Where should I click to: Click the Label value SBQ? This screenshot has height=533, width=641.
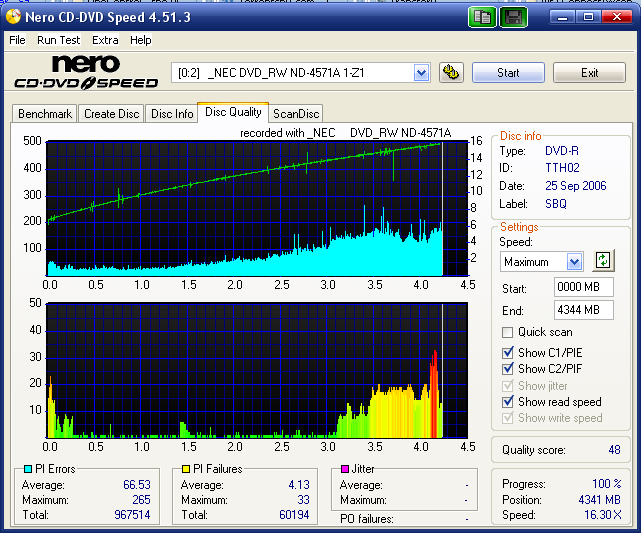pyautogui.click(x=556, y=204)
